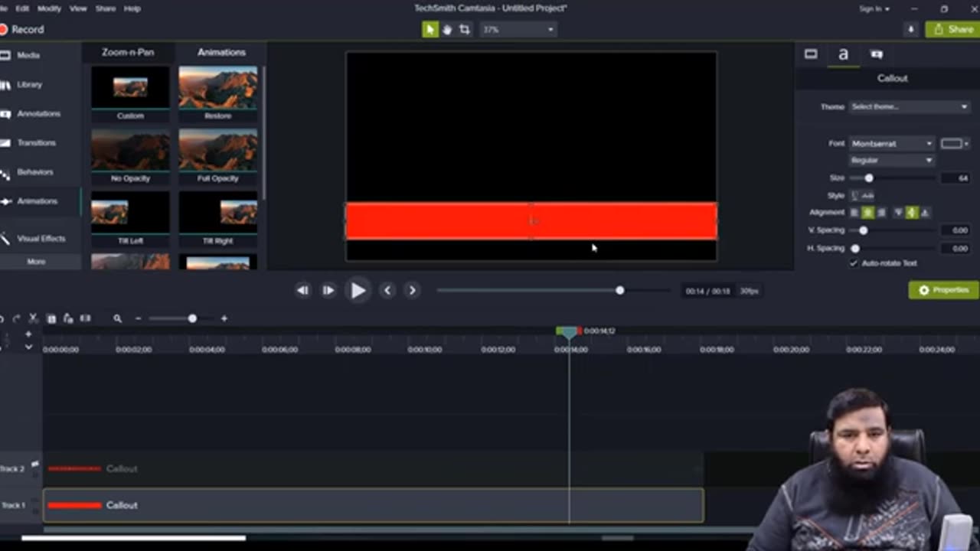Click More in the tools sidebar
This screenshot has width=980, height=551.
coord(36,261)
